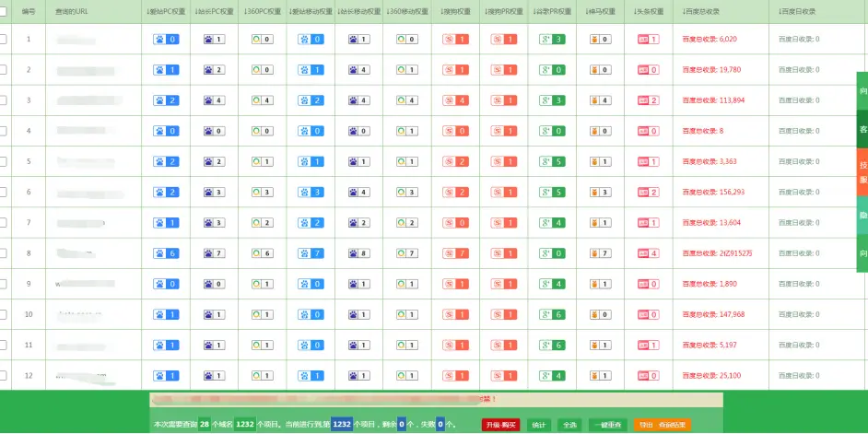Screen dimensions: 868x434
Task: Click row 3 360PC权重 badge showing 4
Action: (x=263, y=100)
